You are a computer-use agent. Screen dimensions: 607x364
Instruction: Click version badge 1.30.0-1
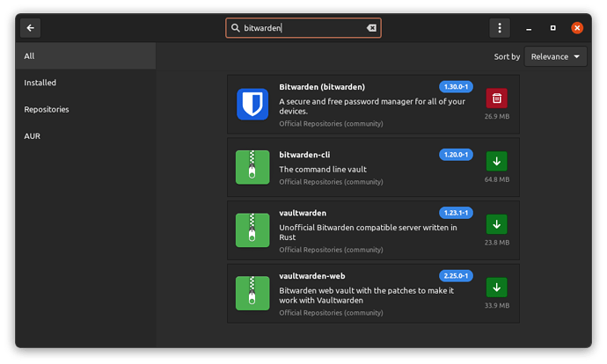click(x=456, y=87)
